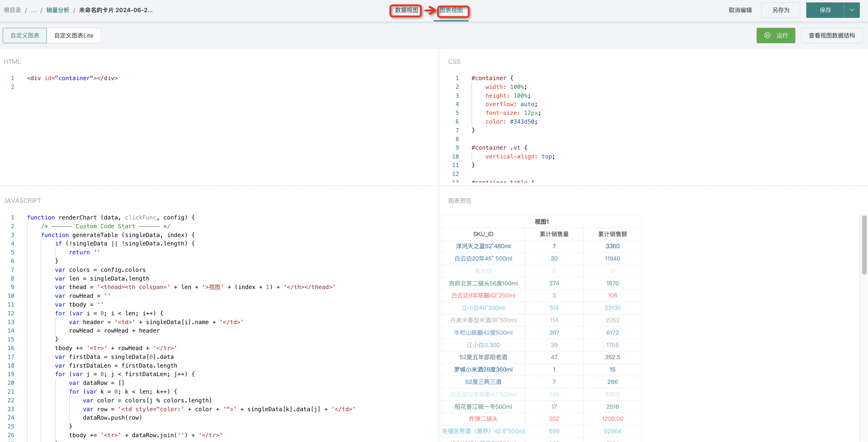Image resolution: width=868 pixels, height=442 pixels.
Task: Click inside the HTML editor line 1
Action: coord(72,78)
